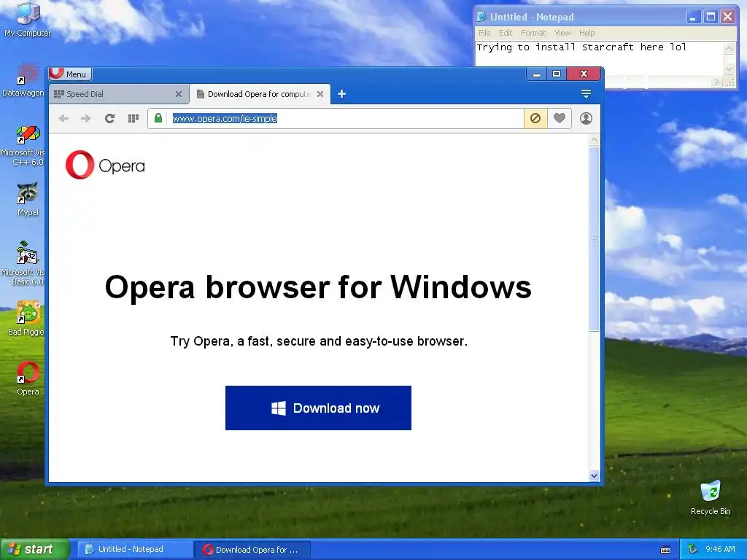Screen dimensions: 747x560
Task: Click the 'Opera browser for Windows' heading
Action: (318, 287)
